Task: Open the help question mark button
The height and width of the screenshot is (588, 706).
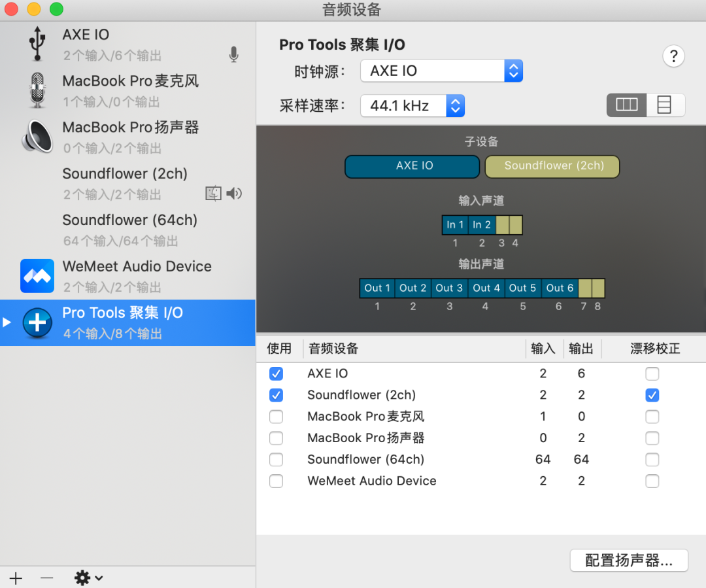Action: coord(673,56)
